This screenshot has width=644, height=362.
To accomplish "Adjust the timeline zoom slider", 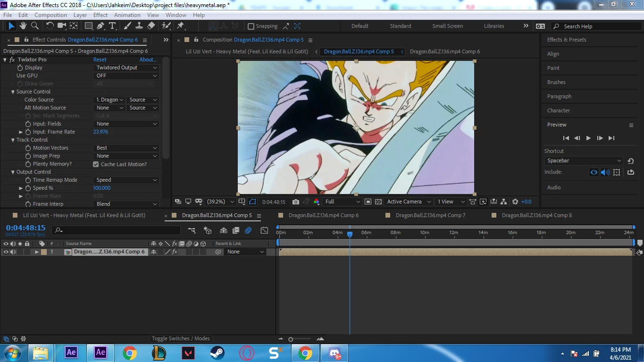I will pyautogui.click(x=291, y=339).
